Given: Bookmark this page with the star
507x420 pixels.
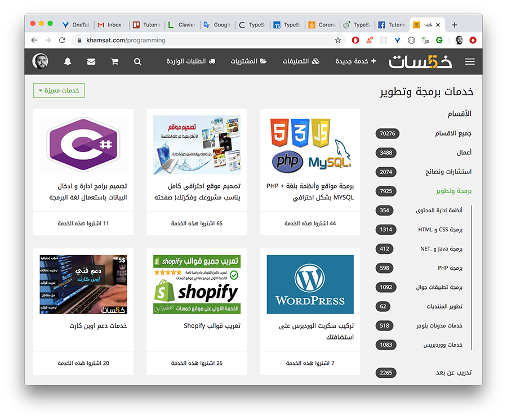Looking at the screenshot, I should [x=338, y=40].
